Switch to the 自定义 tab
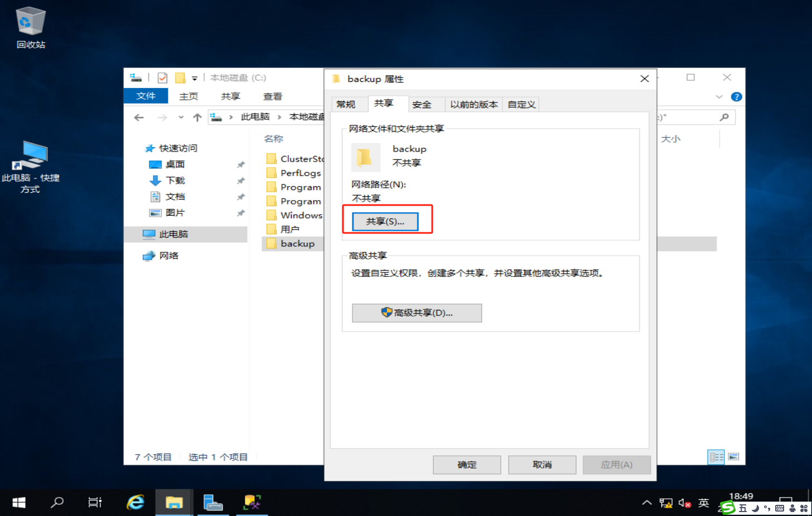 (521, 104)
